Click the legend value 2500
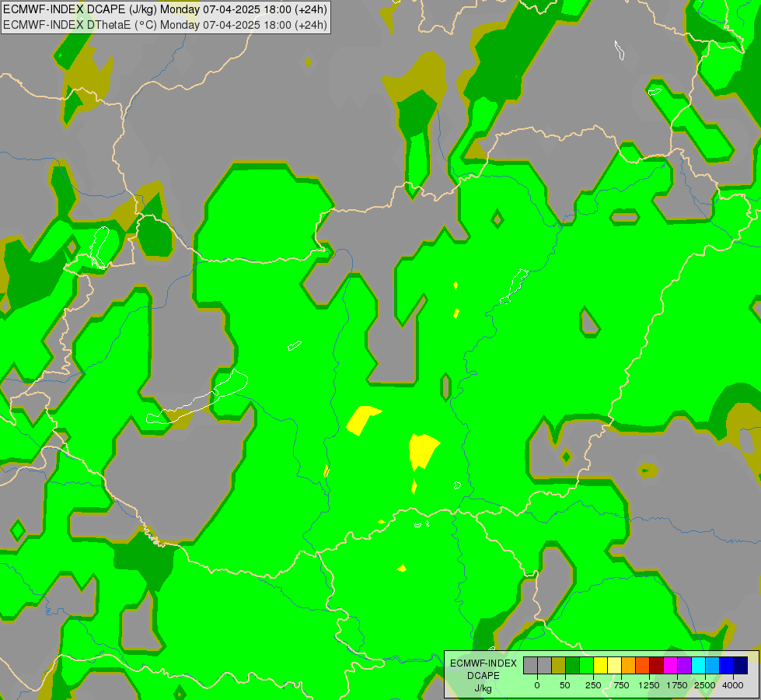Viewport: 761px width, 700px height. pyautogui.click(x=705, y=685)
